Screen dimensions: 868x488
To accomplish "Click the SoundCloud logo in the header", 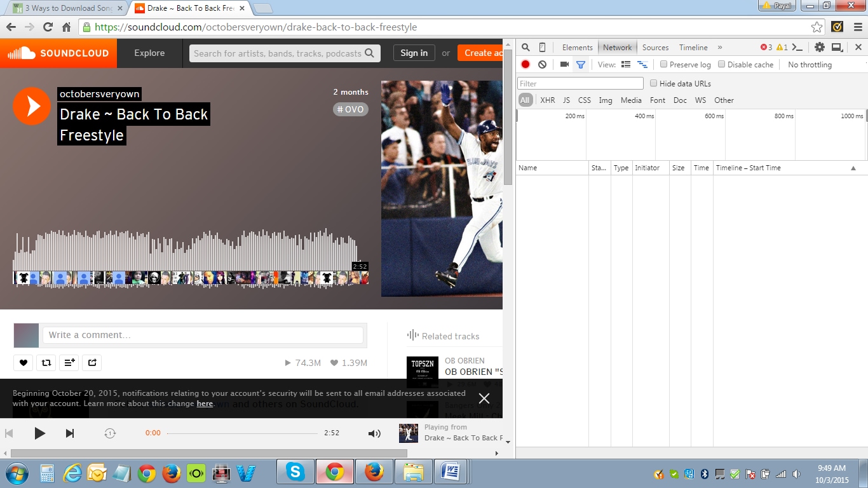I will pos(58,53).
